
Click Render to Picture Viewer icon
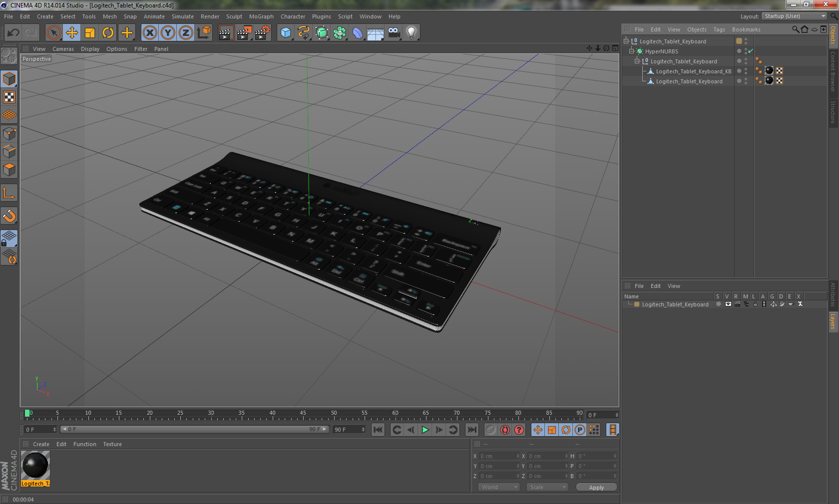coord(244,33)
